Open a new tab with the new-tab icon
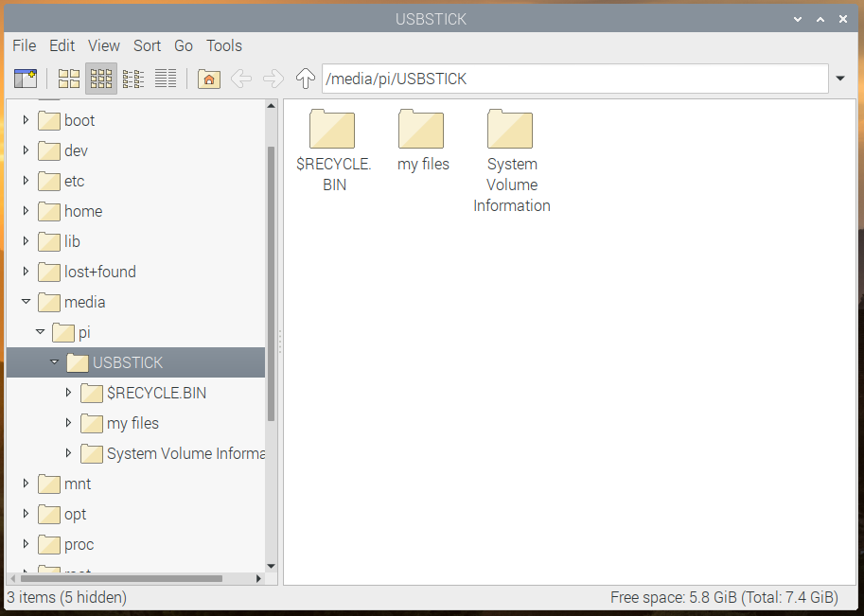Image resolution: width=864 pixels, height=616 pixels. point(26,79)
